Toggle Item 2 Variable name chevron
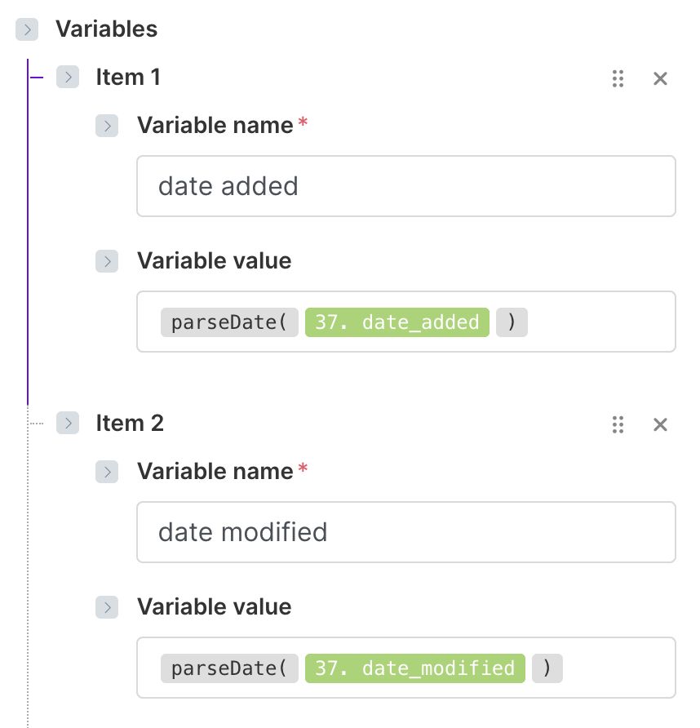Image resolution: width=700 pixels, height=728 pixels. (x=107, y=472)
